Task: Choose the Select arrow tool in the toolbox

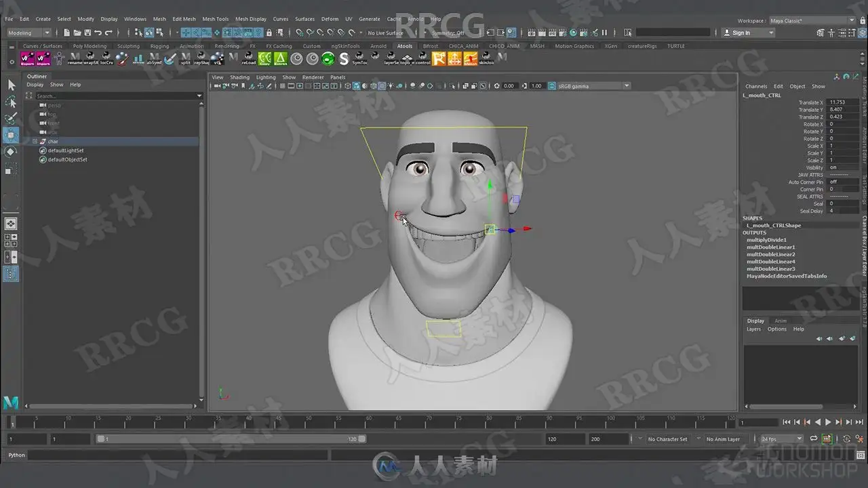Action: 11,85
